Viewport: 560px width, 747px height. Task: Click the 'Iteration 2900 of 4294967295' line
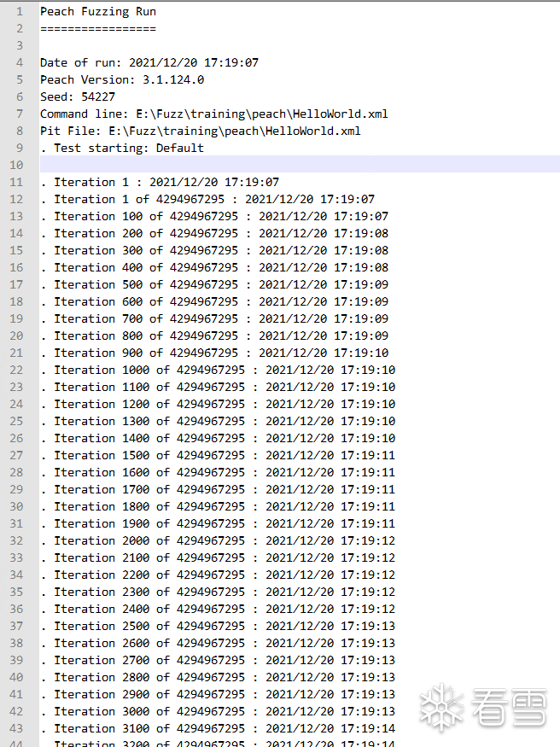218,695
